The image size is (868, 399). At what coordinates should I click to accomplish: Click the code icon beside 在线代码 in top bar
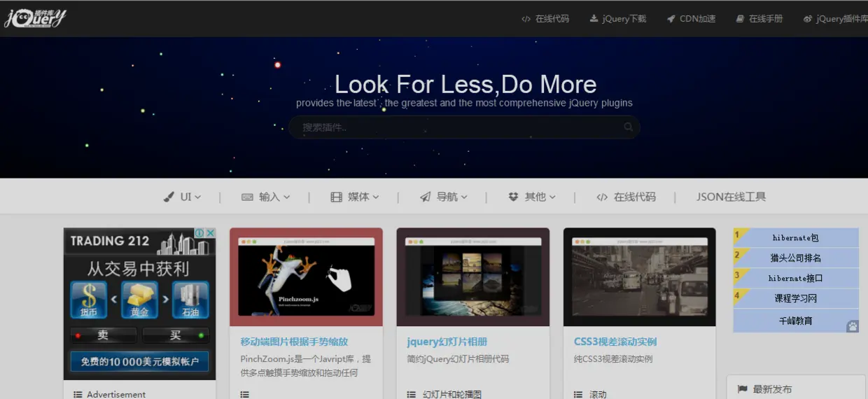click(x=526, y=19)
